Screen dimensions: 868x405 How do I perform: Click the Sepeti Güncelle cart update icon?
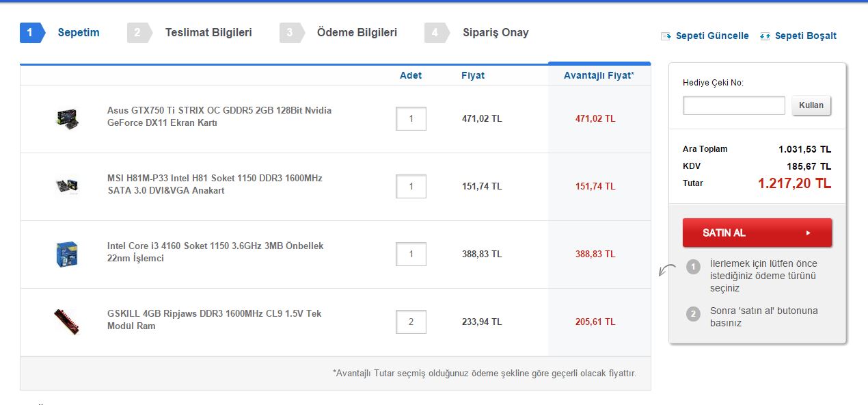pyautogui.click(x=666, y=36)
